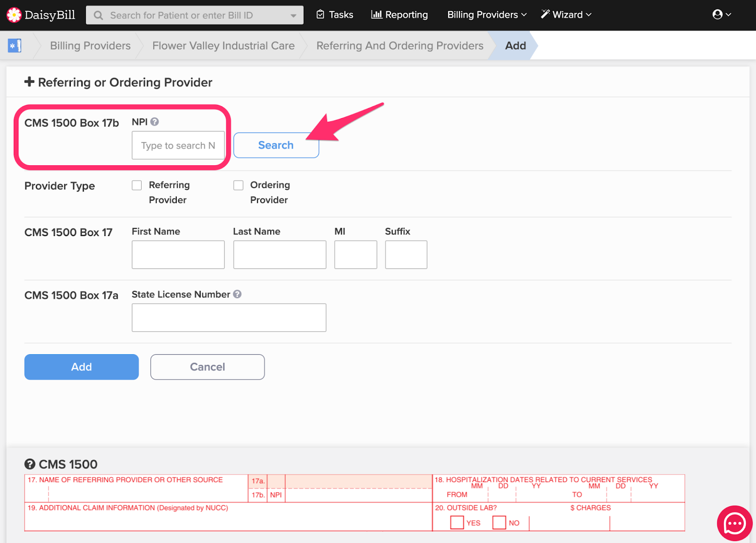
Task: Go to the Flower Valley Industrial Care breadcrumb
Action: click(x=223, y=46)
